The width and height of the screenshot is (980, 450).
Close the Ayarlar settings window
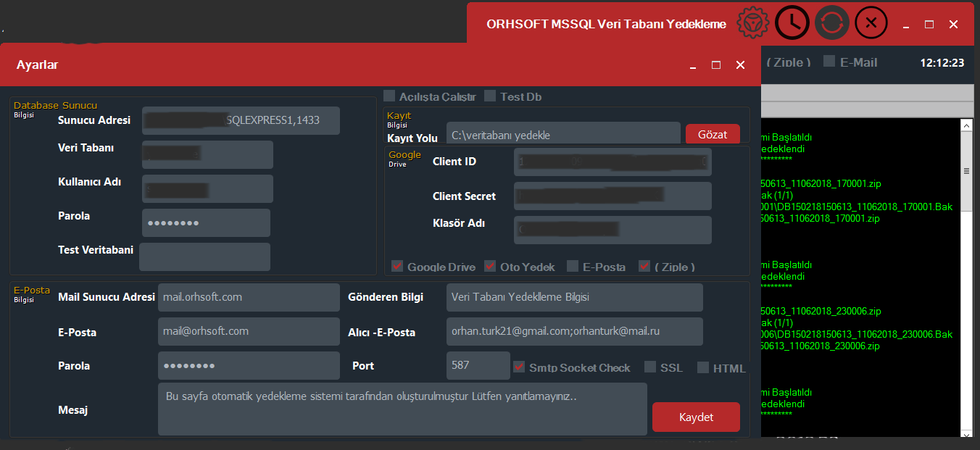(x=740, y=64)
